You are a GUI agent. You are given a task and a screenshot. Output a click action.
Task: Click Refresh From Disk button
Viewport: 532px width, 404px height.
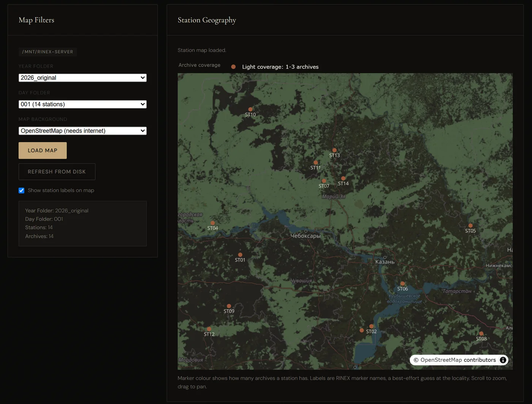(x=57, y=172)
